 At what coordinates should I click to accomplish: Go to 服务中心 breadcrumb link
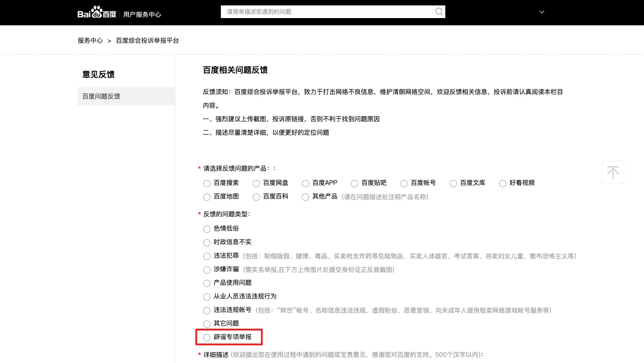90,41
